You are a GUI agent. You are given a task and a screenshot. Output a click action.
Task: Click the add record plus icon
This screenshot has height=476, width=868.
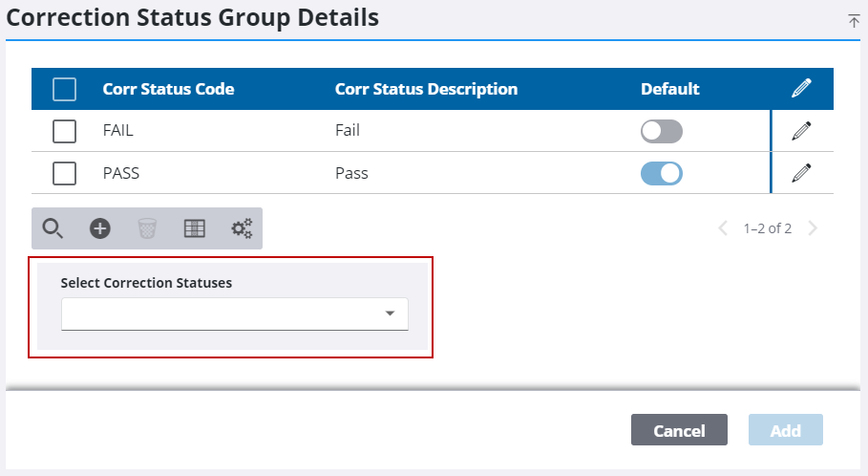(100, 228)
